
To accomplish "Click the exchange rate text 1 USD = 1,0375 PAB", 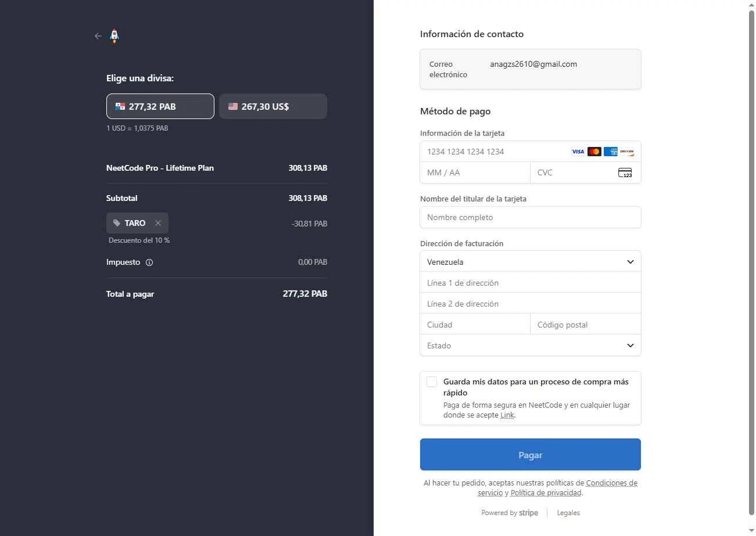I will point(137,128).
